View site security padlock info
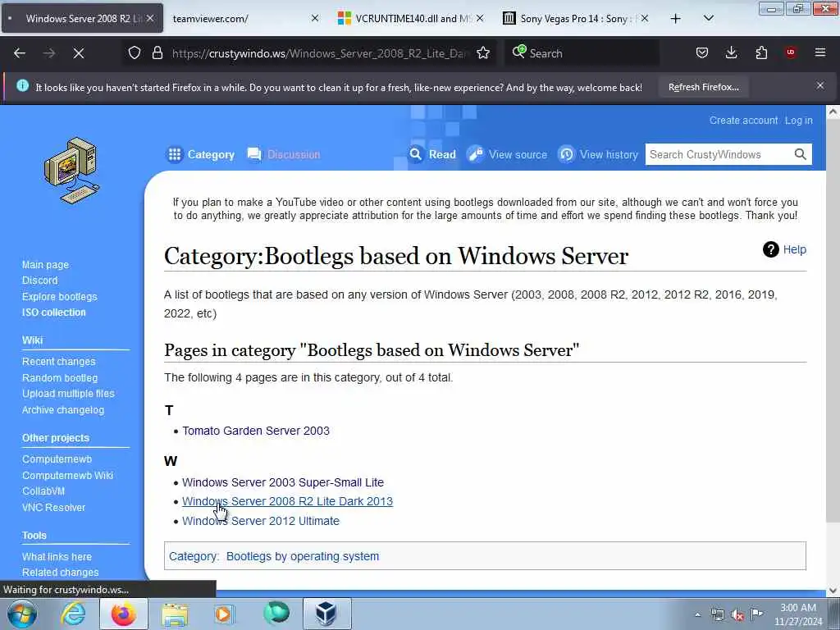The height and width of the screenshot is (630, 840). tap(157, 52)
